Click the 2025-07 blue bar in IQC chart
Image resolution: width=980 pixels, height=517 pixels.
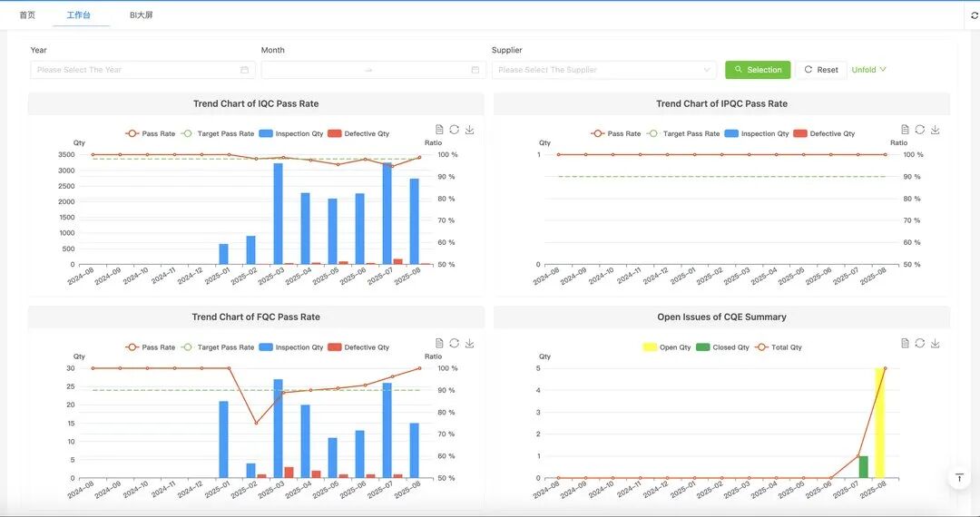tap(387, 213)
